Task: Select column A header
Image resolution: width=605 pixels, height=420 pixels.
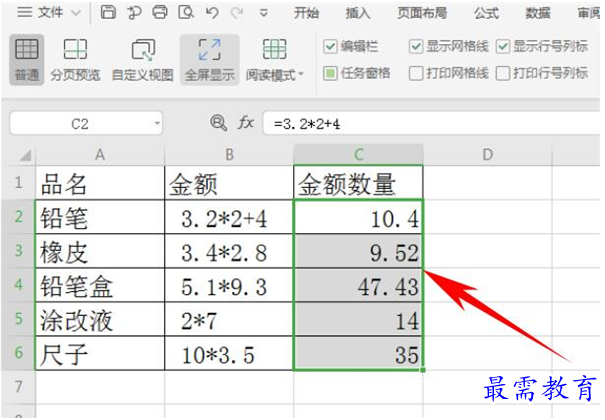Action: pyautogui.click(x=100, y=154)
